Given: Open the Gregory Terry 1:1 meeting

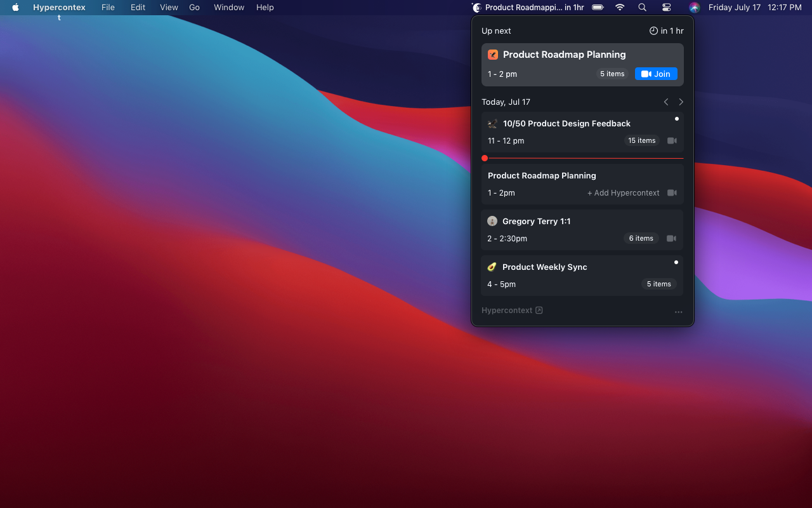Looking at the screenshot, I should click(582, 230).
